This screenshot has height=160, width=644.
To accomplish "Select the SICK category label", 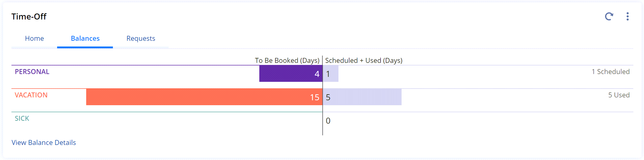I will [x=22, y=118].
